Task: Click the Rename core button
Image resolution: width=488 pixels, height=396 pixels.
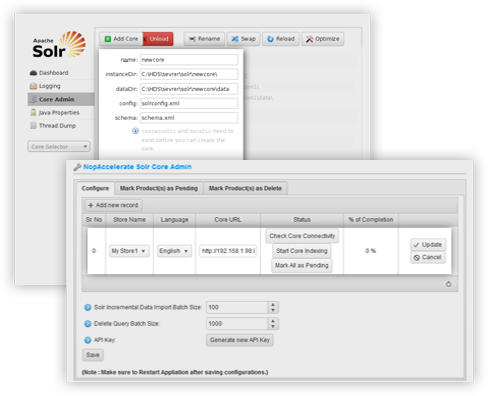Action: tap(204, 39)
